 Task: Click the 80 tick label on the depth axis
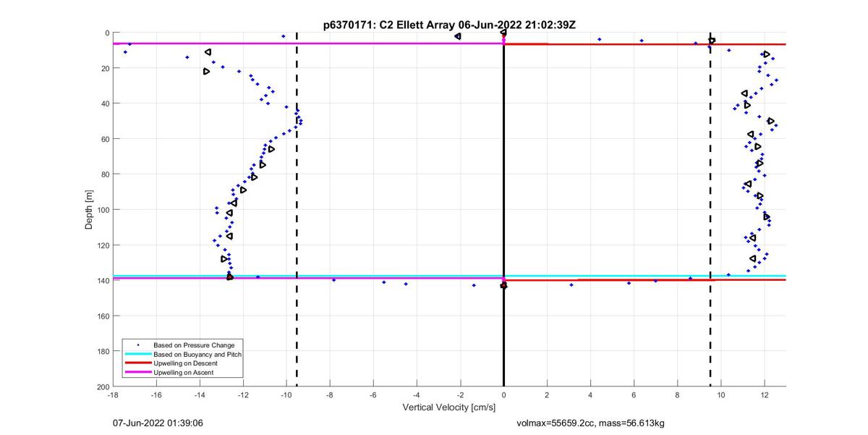pos(104,174)
